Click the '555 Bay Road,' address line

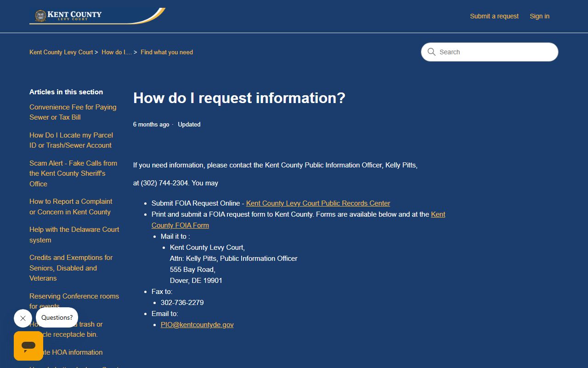click(192, 270)
